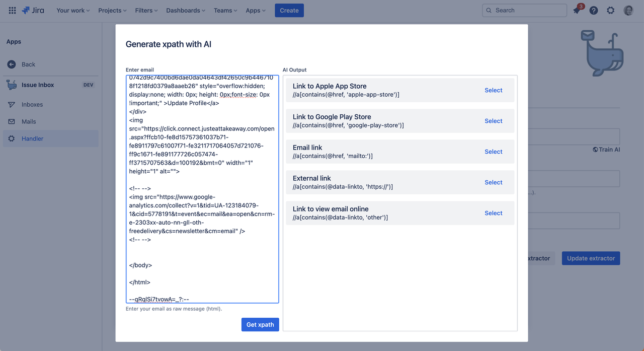Click the Train AI link

tap(606, 150)
